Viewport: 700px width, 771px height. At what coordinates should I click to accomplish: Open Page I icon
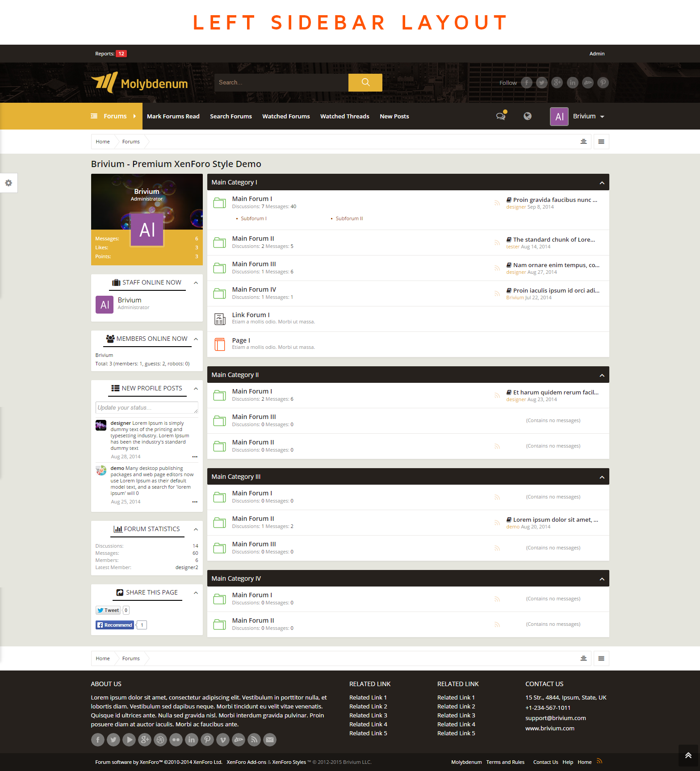(219, 344)
